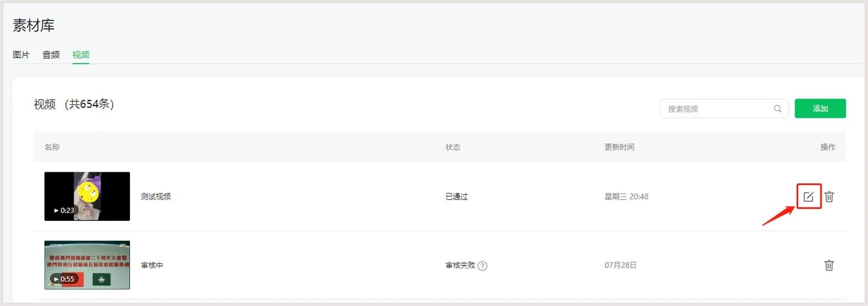Click the 测试视频 video title
868x306 pixels.
156,196
